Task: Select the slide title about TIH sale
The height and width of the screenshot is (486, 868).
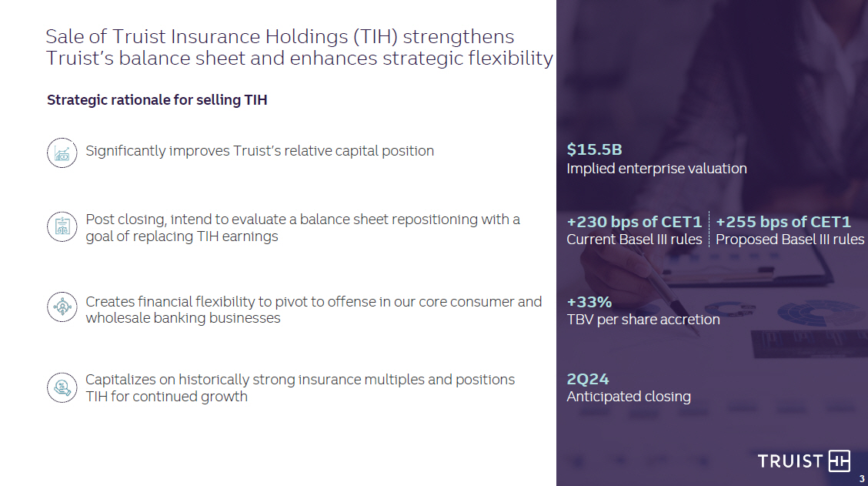Action: click(x=299, y=47)
